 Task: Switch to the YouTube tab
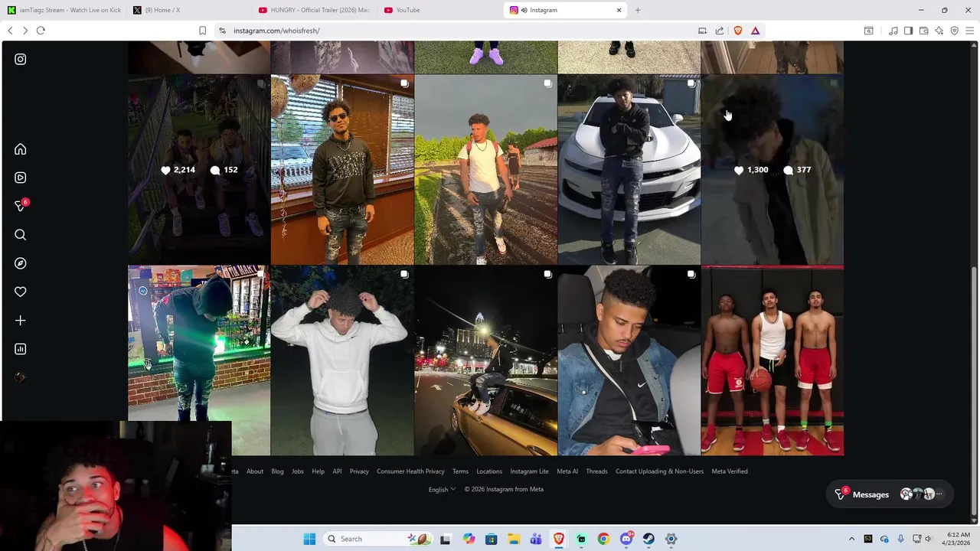pos(439,10)
